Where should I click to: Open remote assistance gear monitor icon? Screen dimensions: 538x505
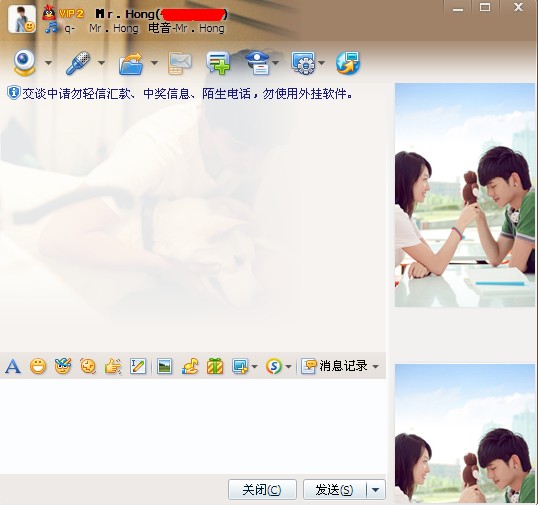(303, 63)
